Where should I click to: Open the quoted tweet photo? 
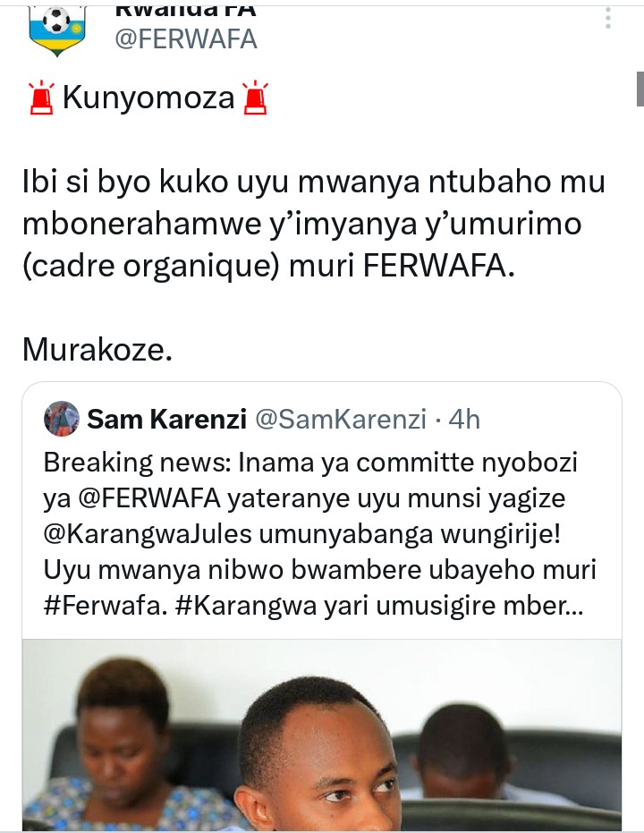(x=322, y=735)
